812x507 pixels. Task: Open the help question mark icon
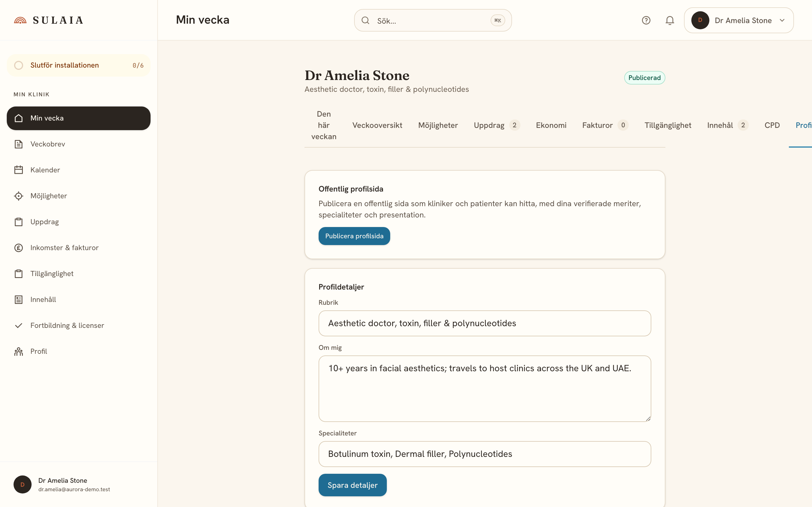pyautogui.click(x=646, y=21)
